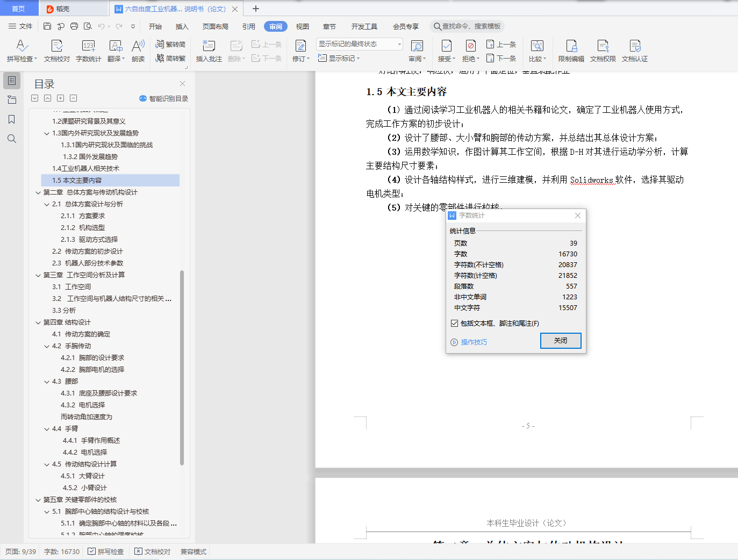Start read aloud (朗读)

click(138, 51)
